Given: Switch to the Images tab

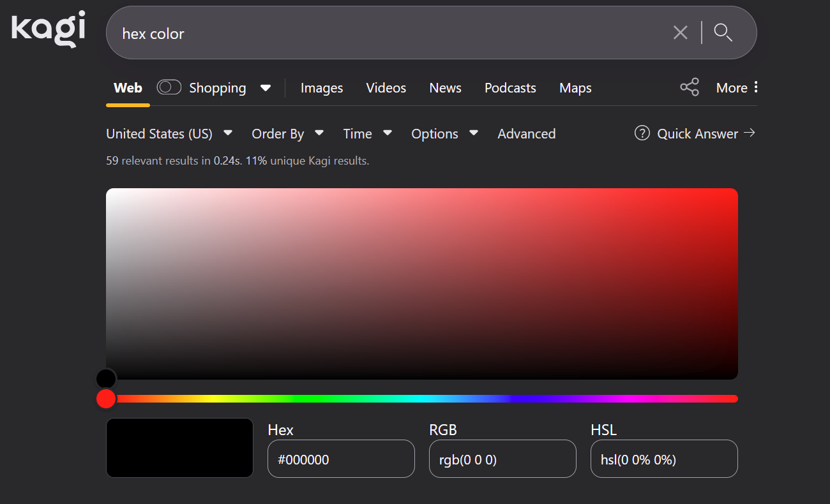Looking at the screenshot, I should coord(322,88).
